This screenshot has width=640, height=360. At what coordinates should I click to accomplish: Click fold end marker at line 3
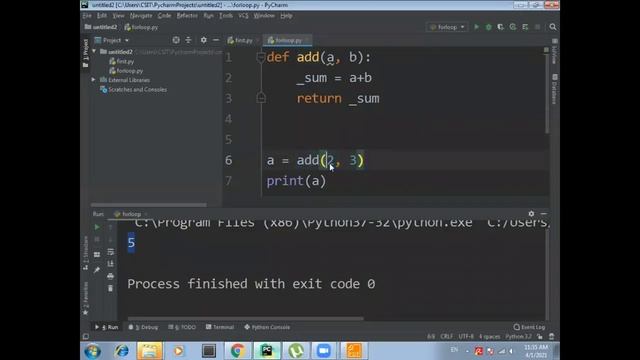click(261, 98)
